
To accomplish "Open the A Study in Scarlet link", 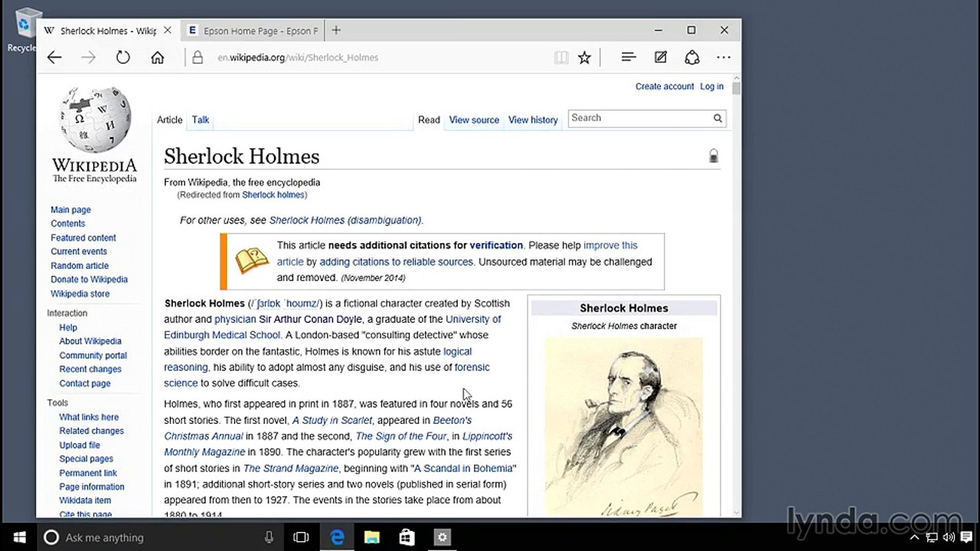I will coord(332,420).
